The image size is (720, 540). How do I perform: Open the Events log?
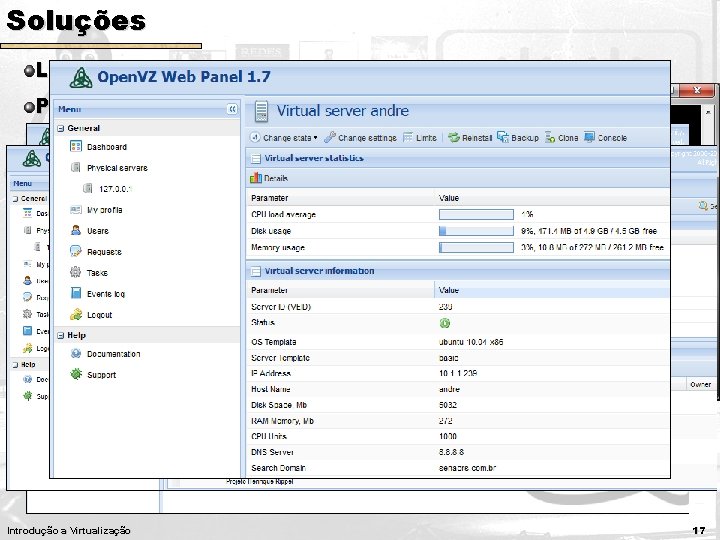106,294
